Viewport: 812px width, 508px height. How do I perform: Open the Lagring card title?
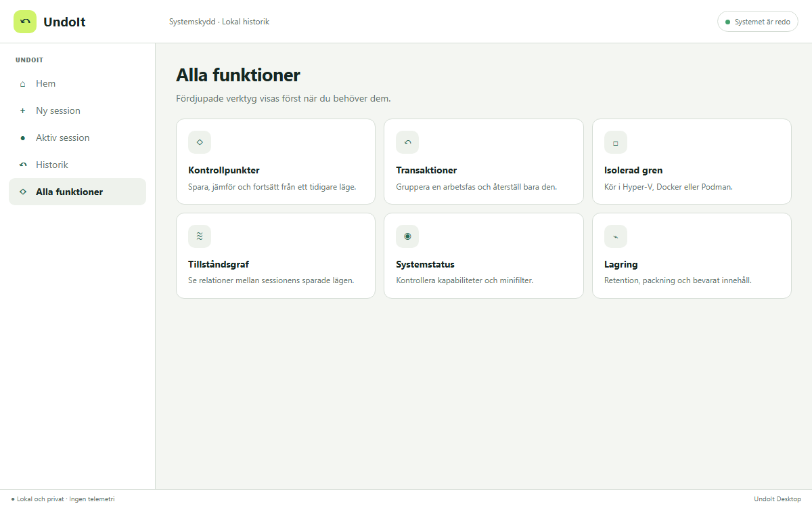pyautogui.click(x=621, y=265)
